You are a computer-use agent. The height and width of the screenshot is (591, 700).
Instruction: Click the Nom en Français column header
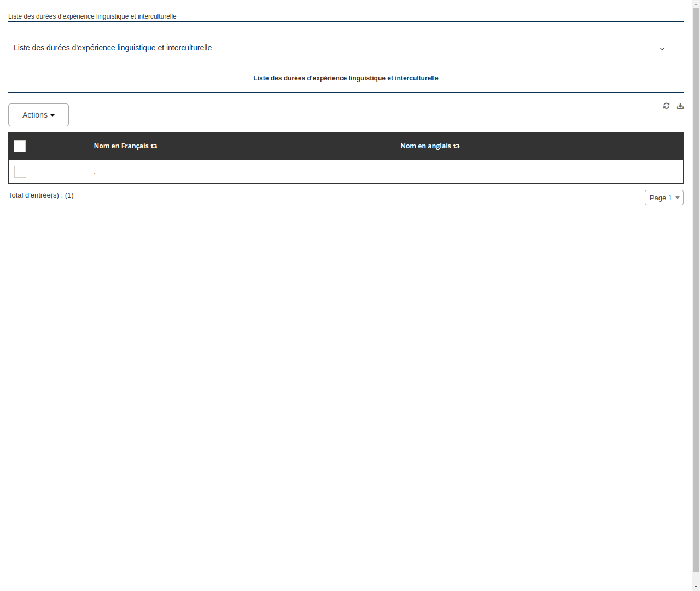120,146
